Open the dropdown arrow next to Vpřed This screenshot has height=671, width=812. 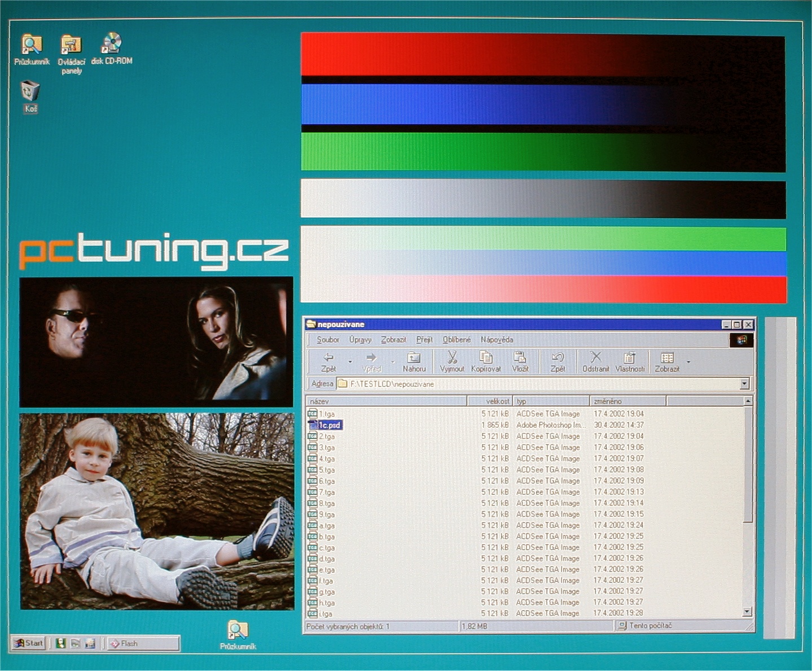393,362
